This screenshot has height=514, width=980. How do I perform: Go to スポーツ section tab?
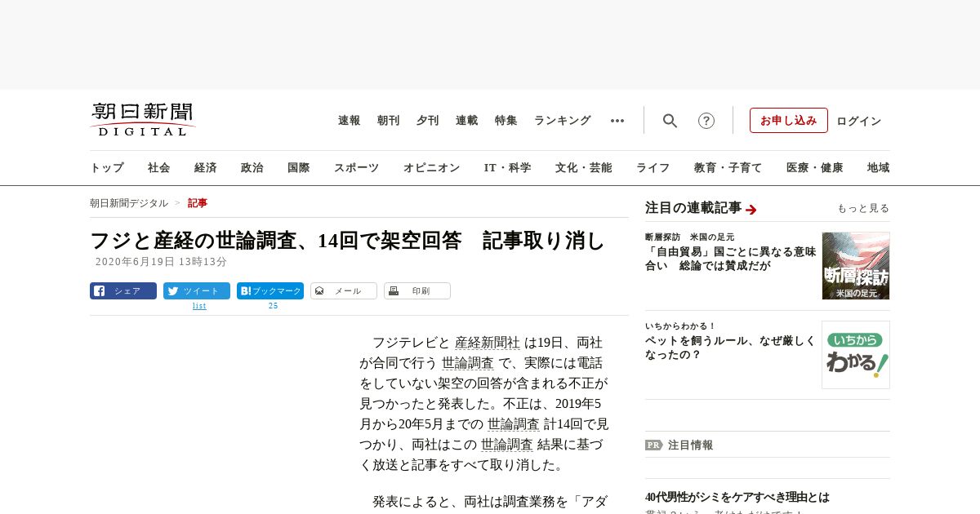356,168
